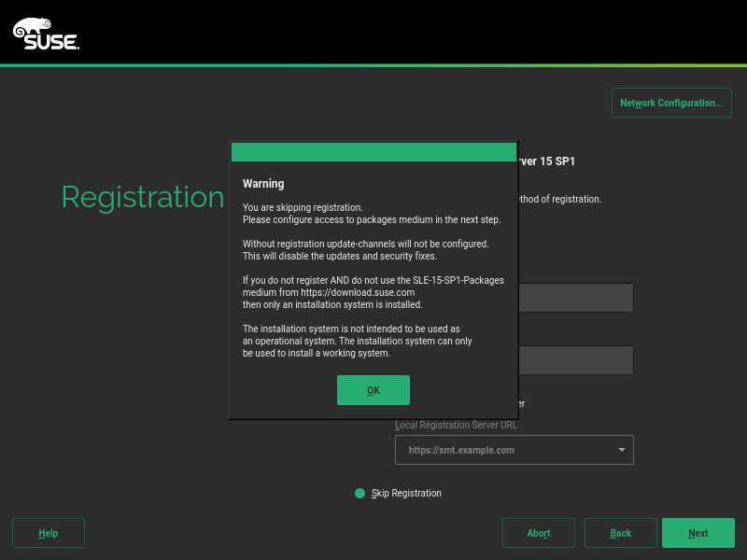Image resolution: width=747 pixels, height=560 pixels.
Task: Confirm the warning with the OK button
Action: 373,390
